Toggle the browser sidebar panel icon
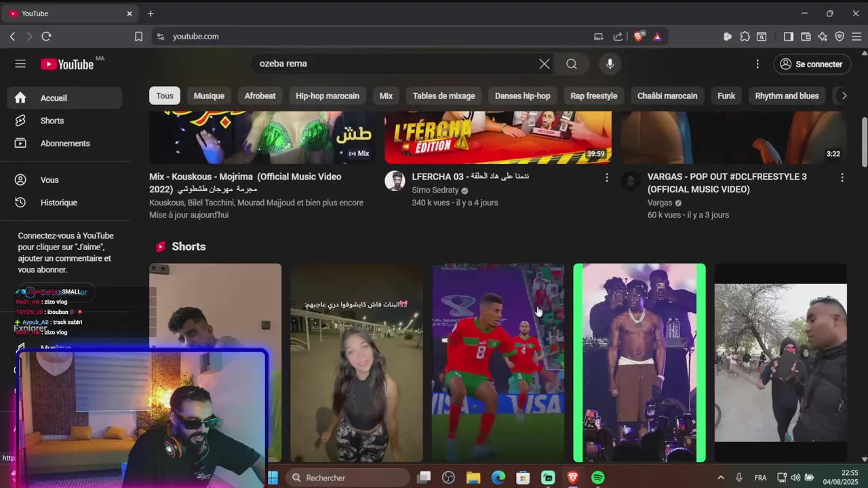Screen dimensions: 868x488 pos(788,37)
